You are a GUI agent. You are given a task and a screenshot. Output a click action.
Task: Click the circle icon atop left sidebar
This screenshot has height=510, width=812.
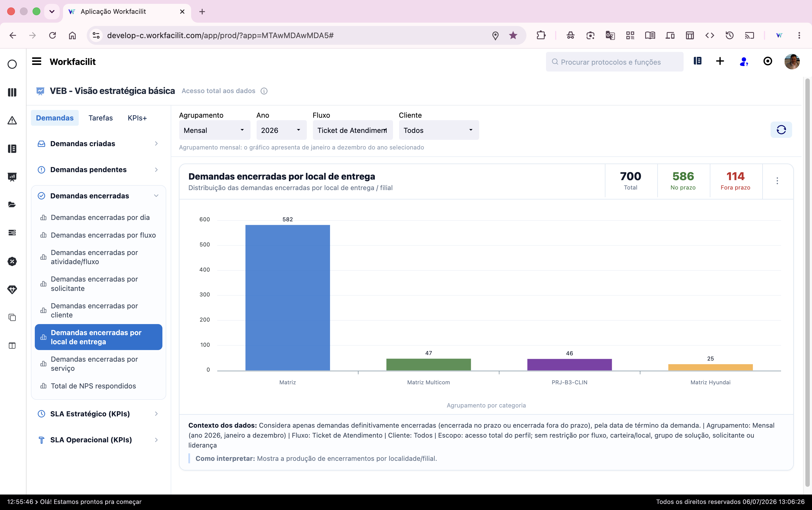(12, 64)
